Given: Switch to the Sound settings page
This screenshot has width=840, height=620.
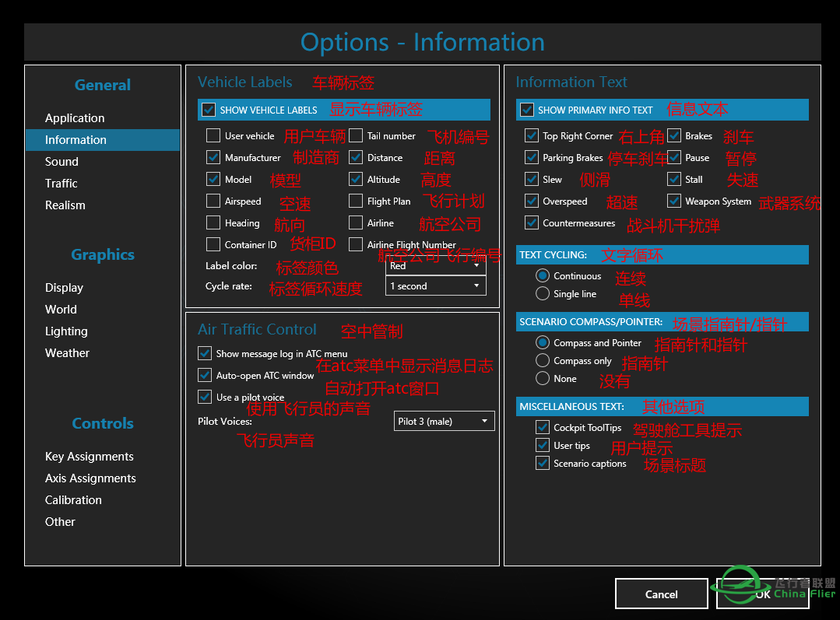Looking at the screenshot, I should pyautogui.click(x=62, y=161).
